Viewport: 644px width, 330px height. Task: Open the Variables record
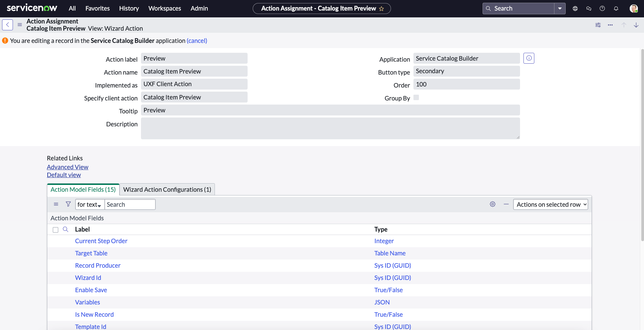tap(88, 302)
